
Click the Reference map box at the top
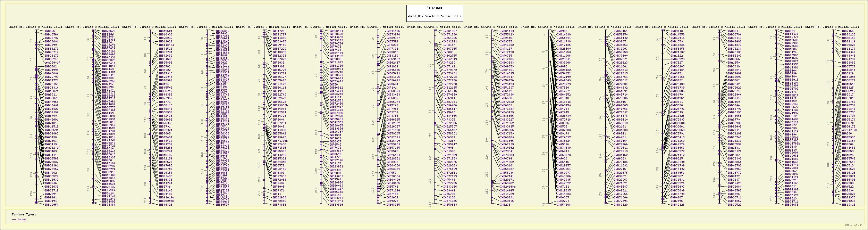click(x=434, y=13)
